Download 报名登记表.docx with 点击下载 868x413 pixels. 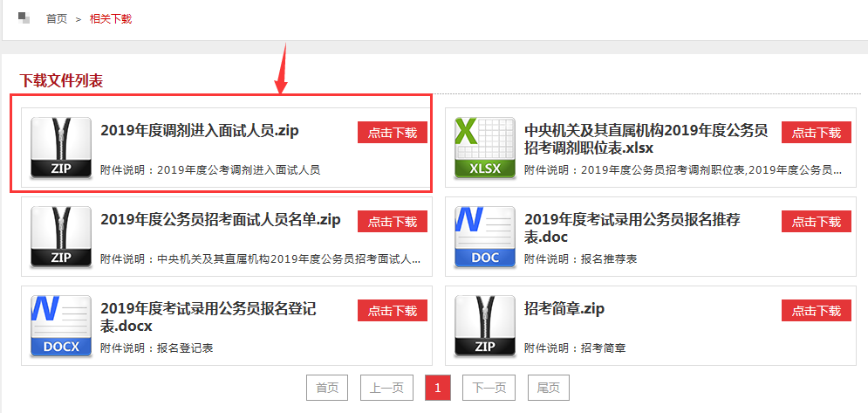click(392, 311)
